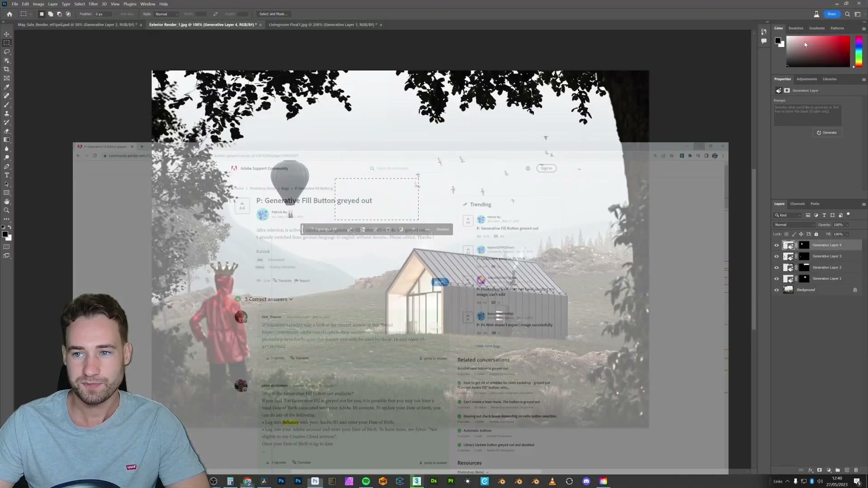Image resolution: width=868 pixels, height=488 pixels.
Task: Select the Horizontal Type tool
Action: [7, 175]
